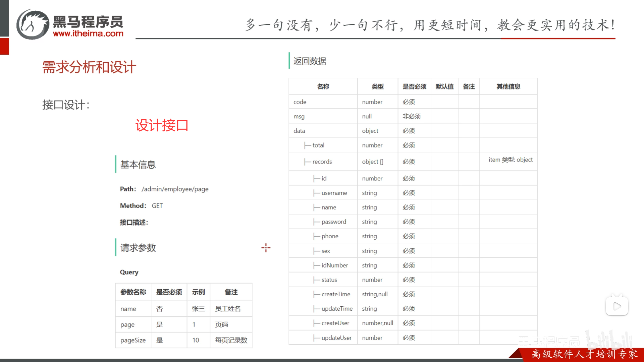Open the www.itheima.com website link
This screenshot has height=362, width=644.
tap(89, 34)
